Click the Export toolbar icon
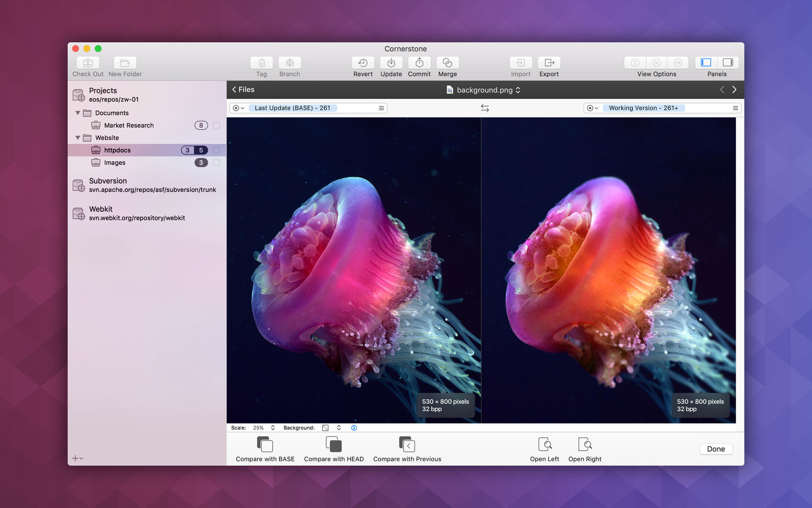The width and height of the screenshot is (812, 508). (x=549, y=62)
